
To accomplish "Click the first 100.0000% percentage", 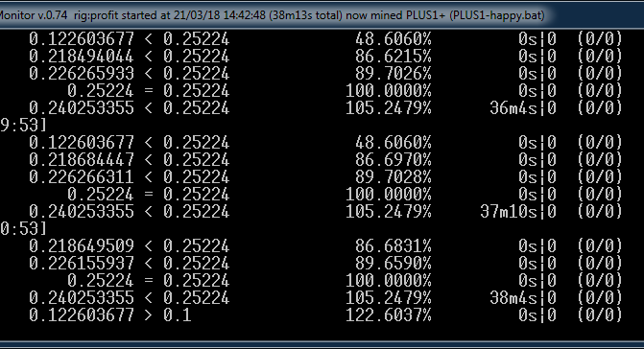I will point(388,91).
